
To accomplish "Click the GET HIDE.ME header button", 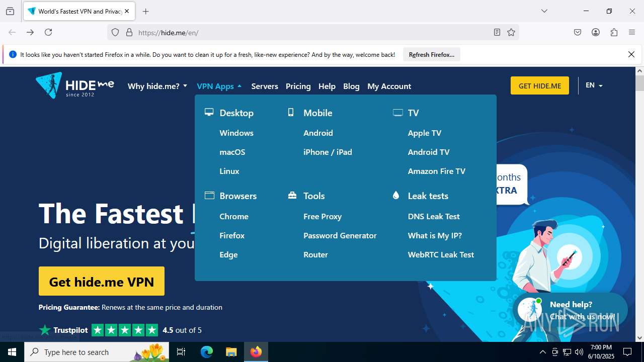I will pos(540,85).
